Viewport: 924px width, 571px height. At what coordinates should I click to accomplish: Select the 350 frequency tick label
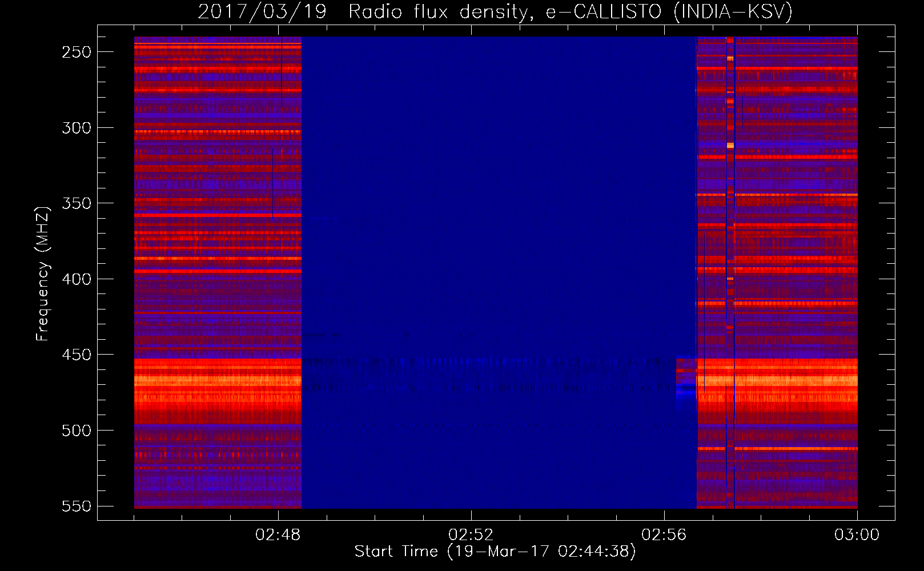77,203
